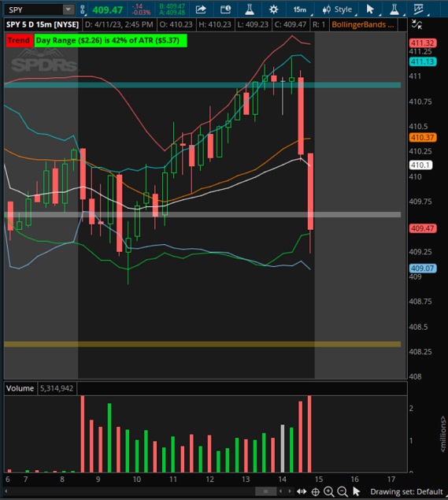
Task: Click the Volume panel label
Action: [x=20, y=388]
